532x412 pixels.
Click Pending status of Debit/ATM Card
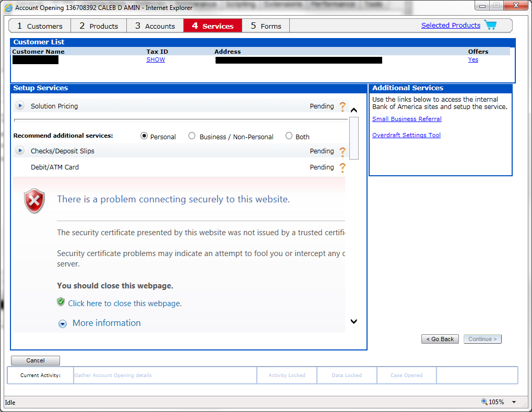click(x=322, y=167)
